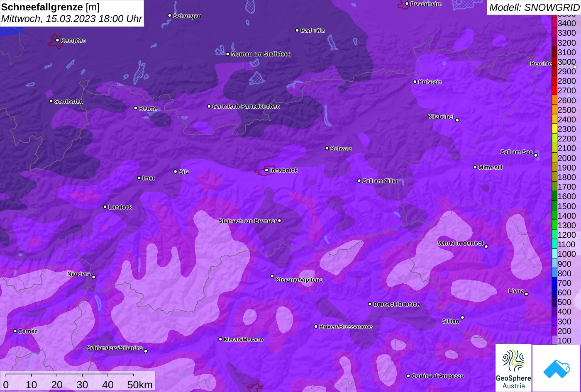Click the Kufstein marker dot
The height and width of the screenshot is (392, 581).
[415, 82]
